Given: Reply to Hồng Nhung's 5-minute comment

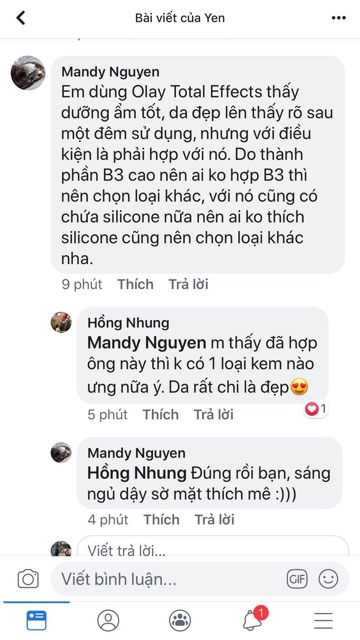Looking at the screenshot, I should click(x=213, y=414).
